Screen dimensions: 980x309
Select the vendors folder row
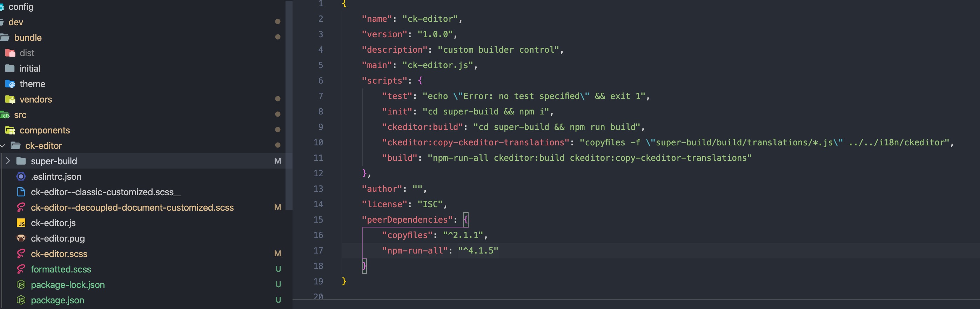pyautogui.click(x=143, y=99)
